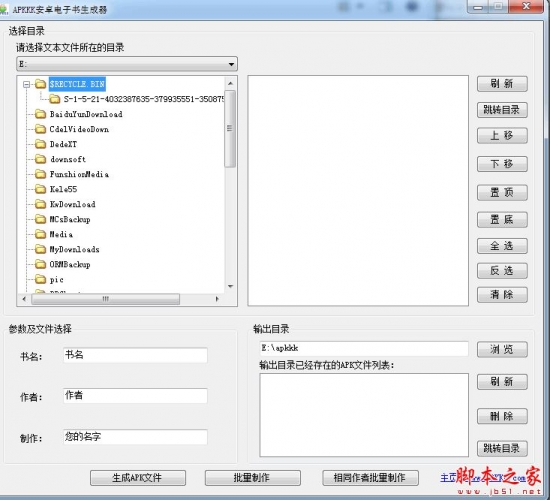Select FunshionMedia in directory tree
This screenshot has height=500, width=550.
click(x=79, y=174)
